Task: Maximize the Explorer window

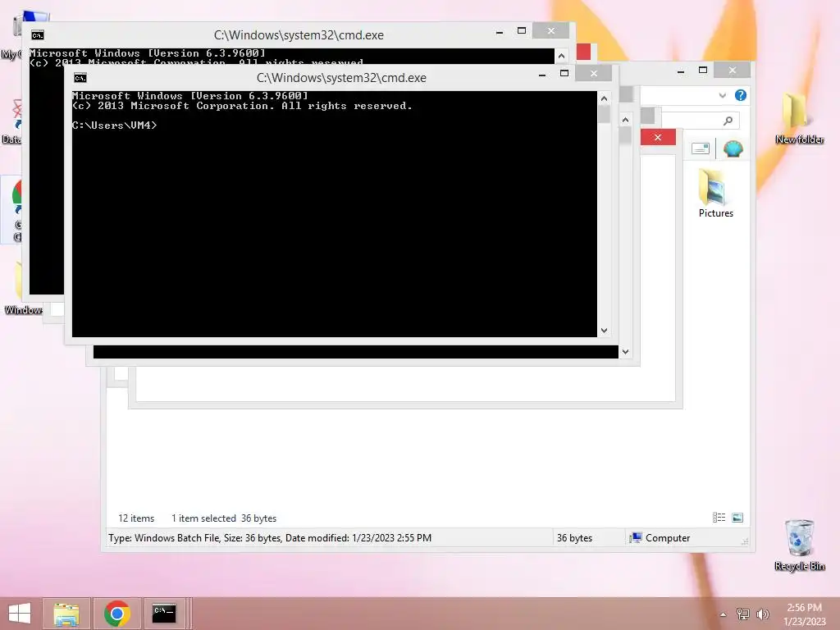Action: click(x=703, y=71)
